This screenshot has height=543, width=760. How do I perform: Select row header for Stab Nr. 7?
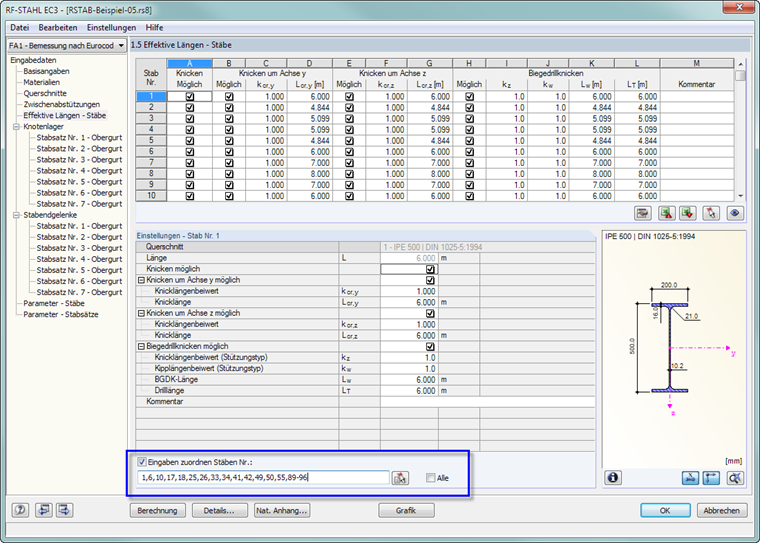[151, 163]
